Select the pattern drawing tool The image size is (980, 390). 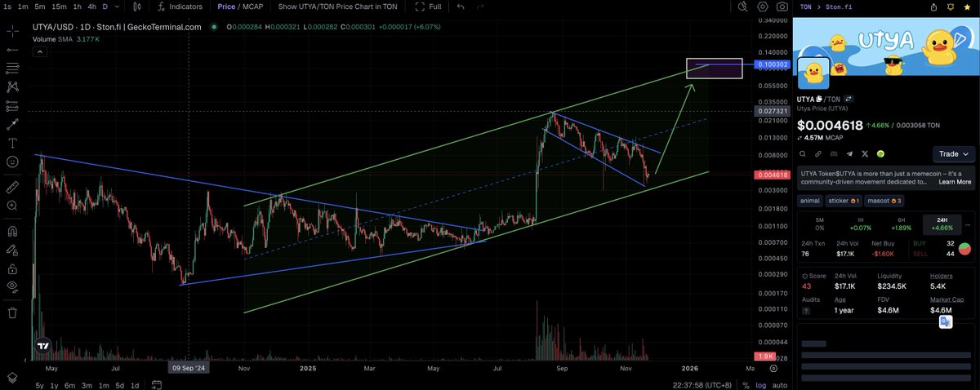[x=12, y=86]
